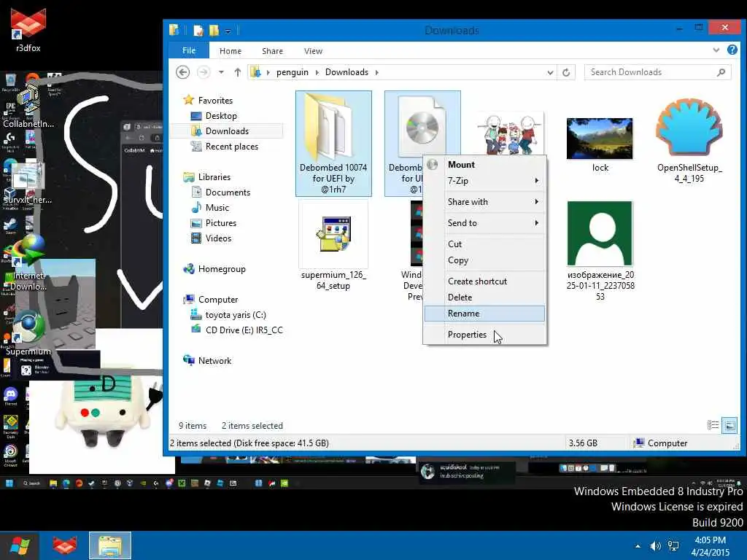
Task: Expand the Share with submenu
Action: coord(484,202)
